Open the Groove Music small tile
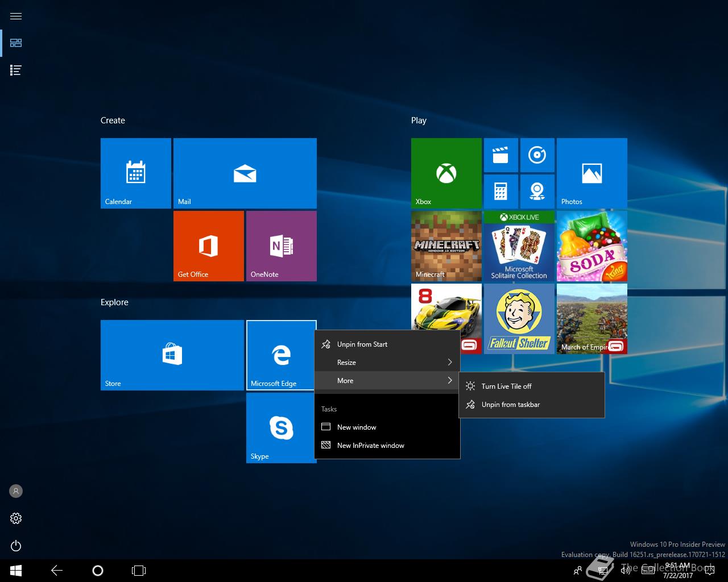 [537, 155]
